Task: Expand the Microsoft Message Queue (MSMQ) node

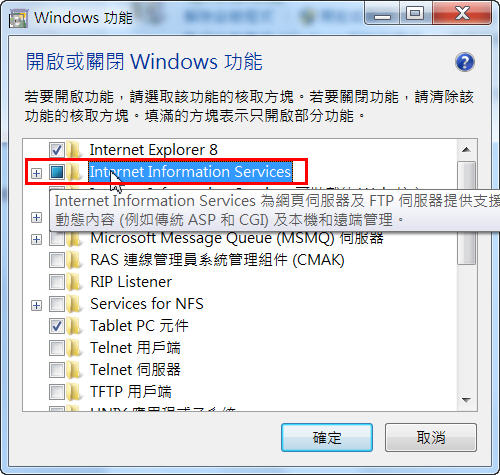Action: click(36, 239)
